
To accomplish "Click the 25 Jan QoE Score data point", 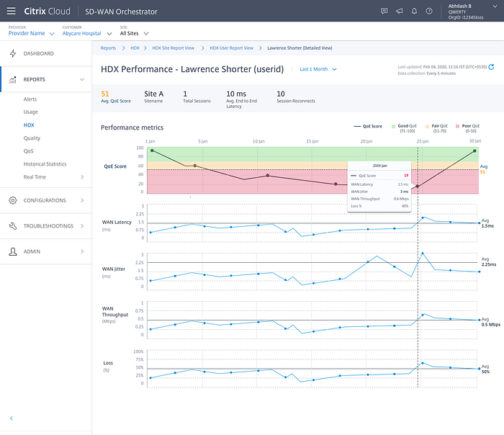I will coord(418,186).
